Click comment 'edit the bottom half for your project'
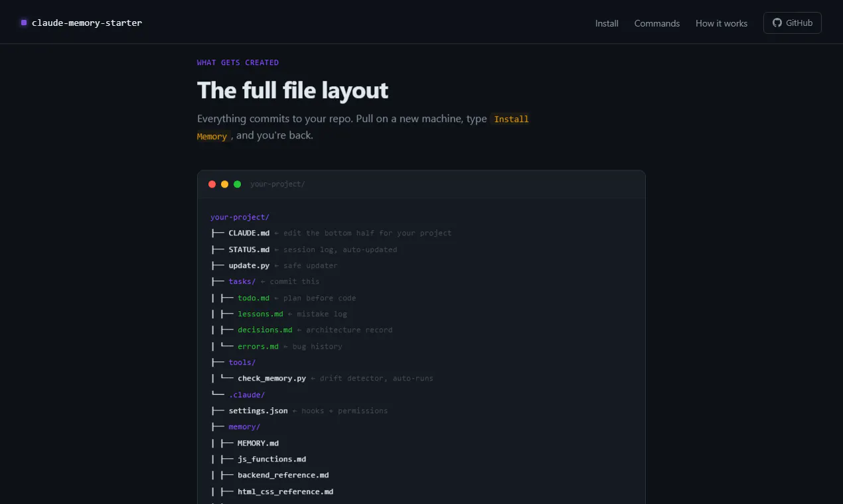Viewport: 843px width, 504px height. [367, 233]
